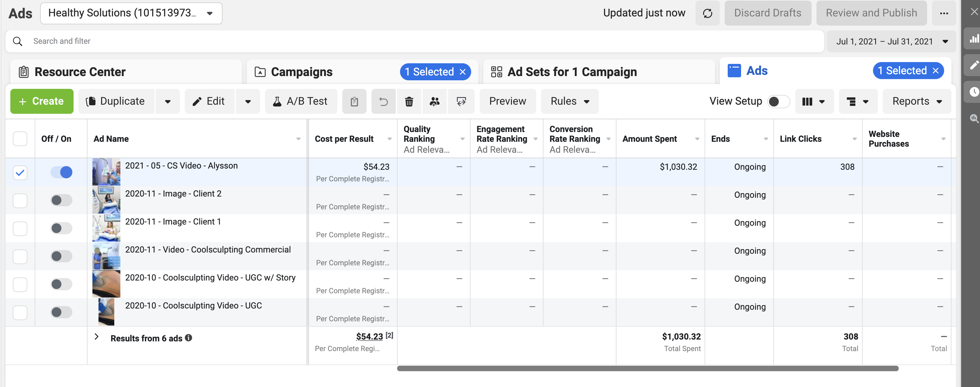Turn off the CS Video - Alysson ad
The width and height of the screenshot is (980, 387).
[x=61, y=172]
